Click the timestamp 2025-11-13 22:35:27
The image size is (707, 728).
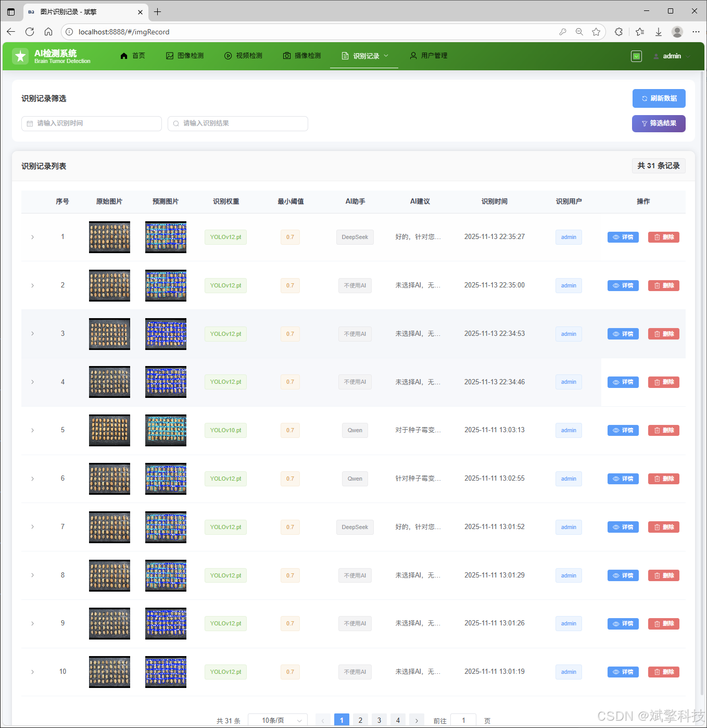[495, 237]
